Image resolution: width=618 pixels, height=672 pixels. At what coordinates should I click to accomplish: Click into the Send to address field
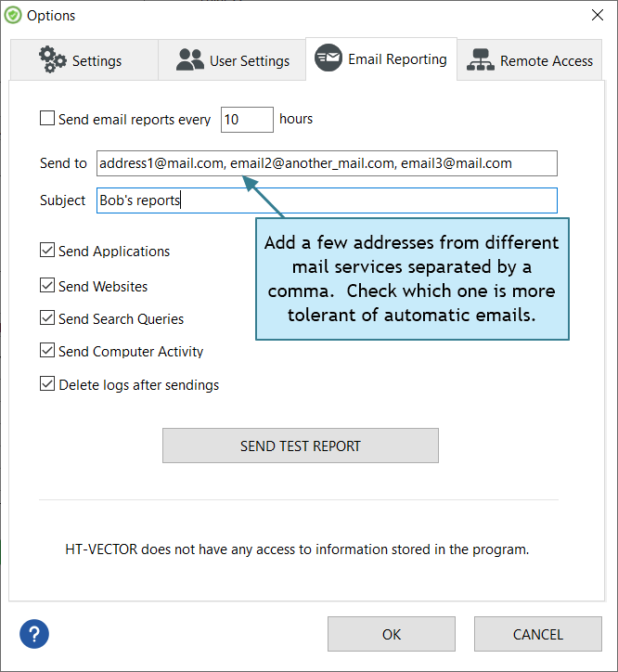[327, 163]
